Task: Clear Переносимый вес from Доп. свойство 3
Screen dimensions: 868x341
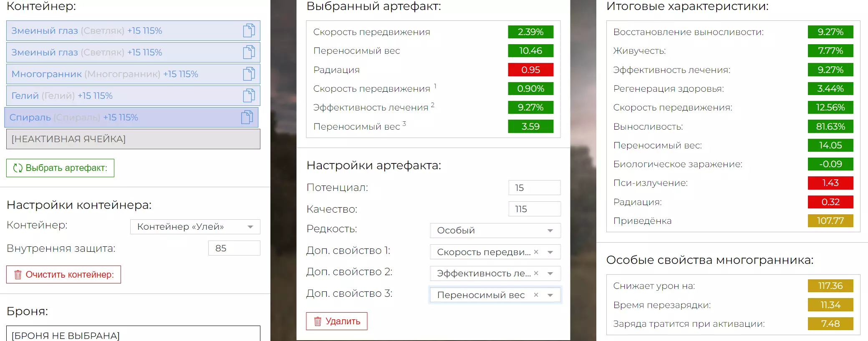Action: point(536,295)
